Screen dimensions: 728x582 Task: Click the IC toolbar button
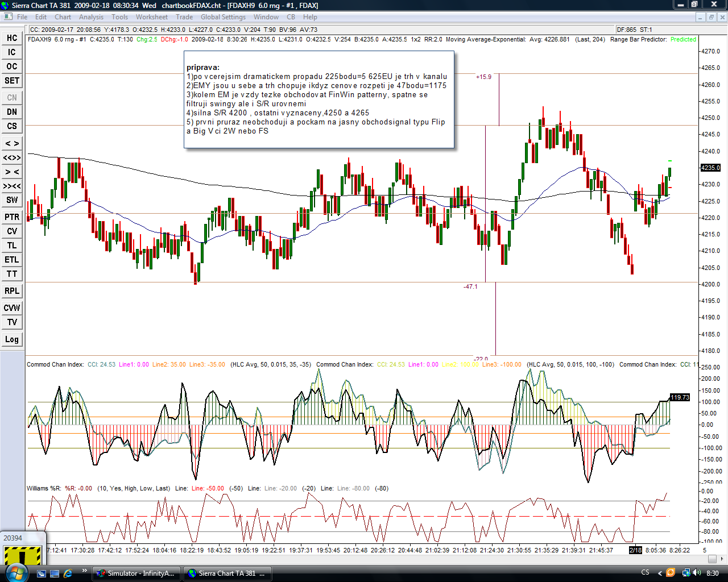click(x=12, y=52)
